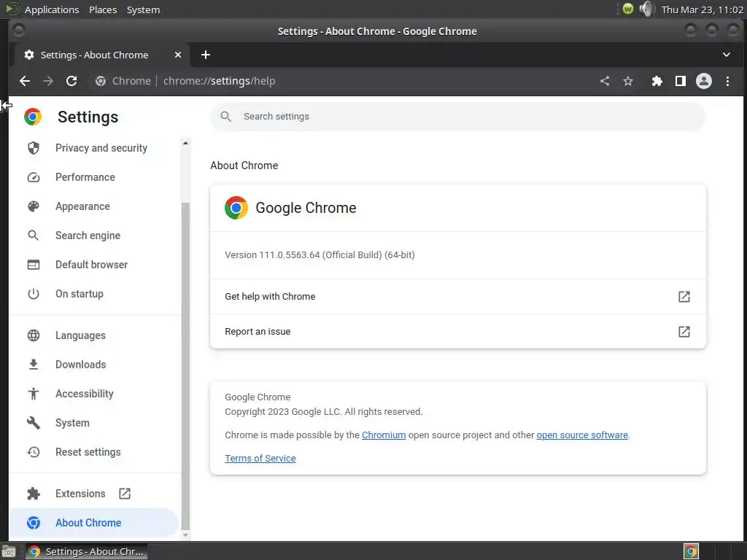Toggle the side panel icon
The width and height of the screenshot is (747, 560).
tap(681, 81)
